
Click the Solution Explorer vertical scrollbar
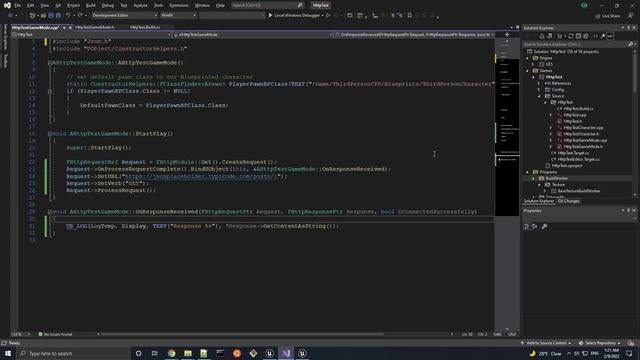click(635, 73)
